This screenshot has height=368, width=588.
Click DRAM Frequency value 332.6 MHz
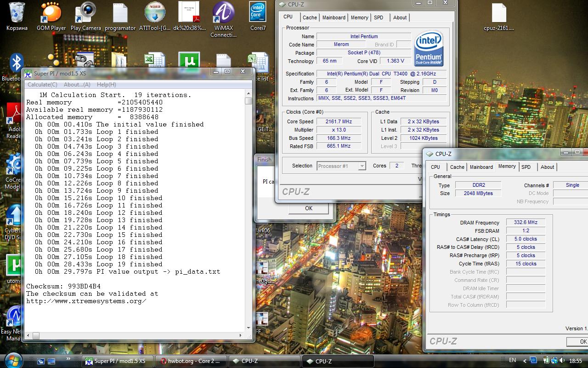coord(526,223)
